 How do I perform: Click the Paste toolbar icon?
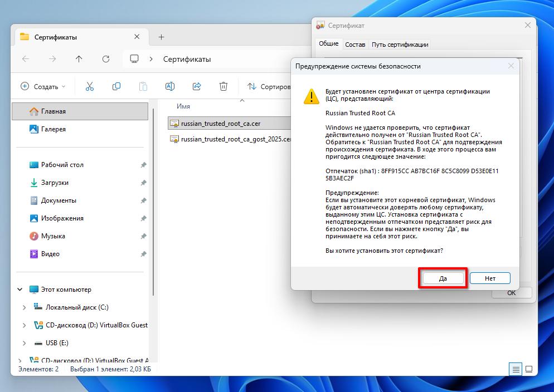click(x=143, y=86)
